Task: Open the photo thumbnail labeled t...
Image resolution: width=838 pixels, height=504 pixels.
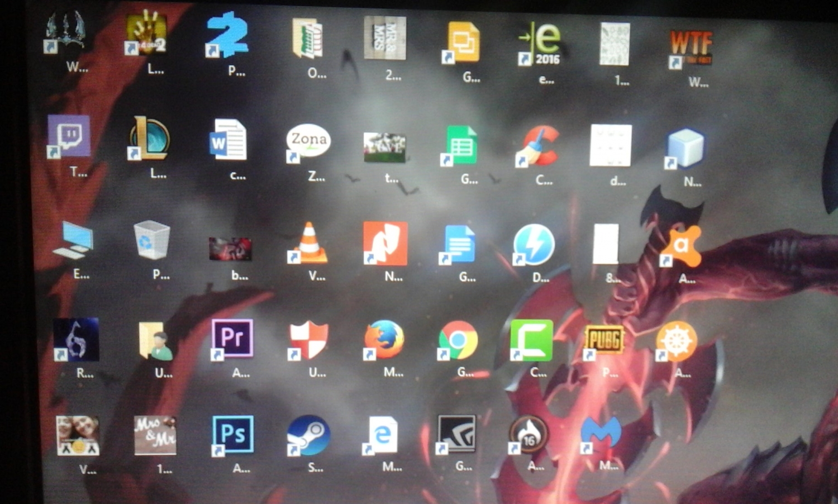Action: [384, 148]
